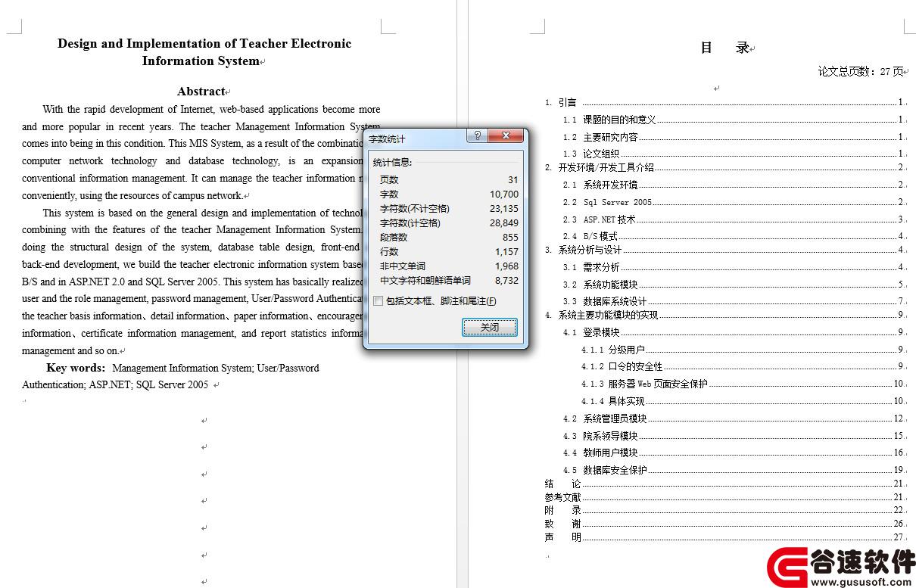Open contents entry 附 录

pos(724,510)
